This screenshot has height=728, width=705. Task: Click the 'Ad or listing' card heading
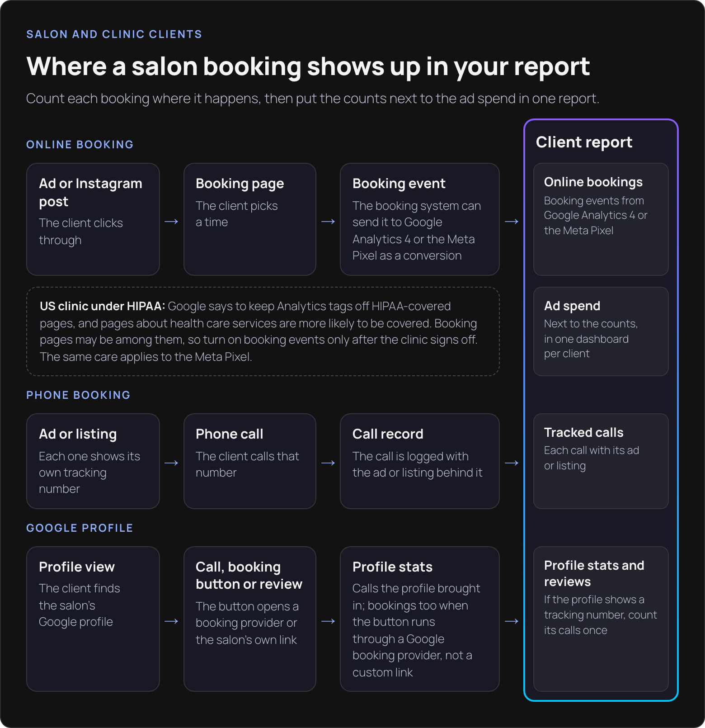pyautogui.click(x=78, y=434)
